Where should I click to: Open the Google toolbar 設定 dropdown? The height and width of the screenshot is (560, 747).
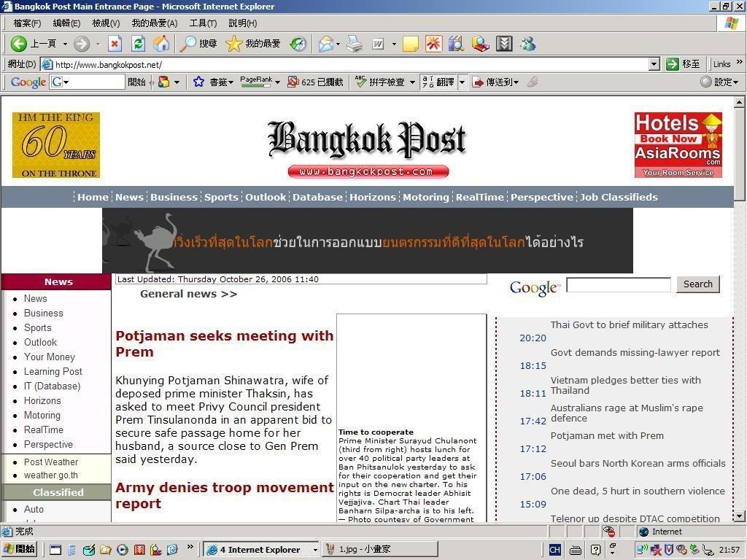pos(719,82)
